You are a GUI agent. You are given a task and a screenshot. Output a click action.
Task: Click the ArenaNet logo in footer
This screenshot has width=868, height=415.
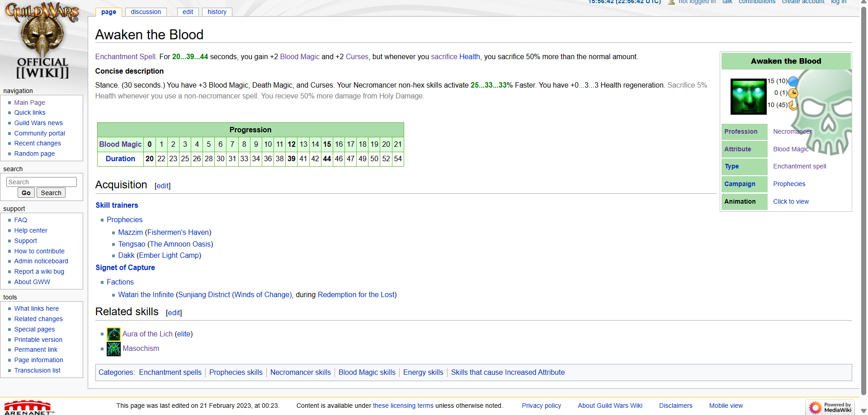(x=28, y=407)
